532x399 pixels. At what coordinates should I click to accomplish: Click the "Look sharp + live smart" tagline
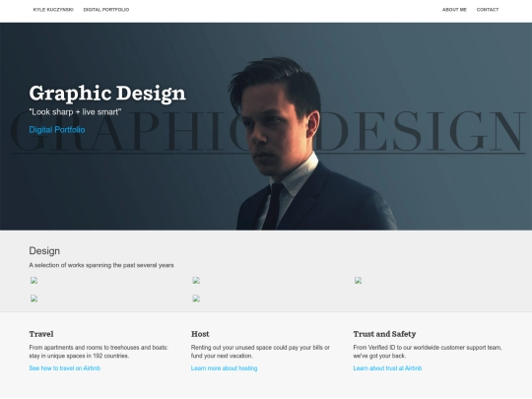coord(75,112)
